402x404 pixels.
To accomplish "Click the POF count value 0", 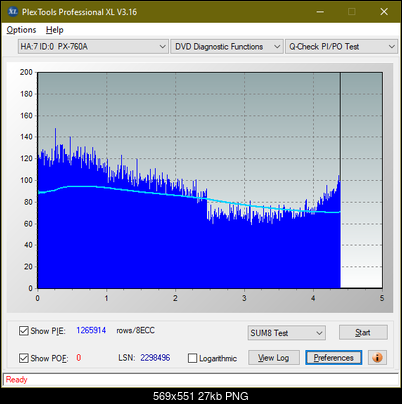I will [x=79, y=358].
